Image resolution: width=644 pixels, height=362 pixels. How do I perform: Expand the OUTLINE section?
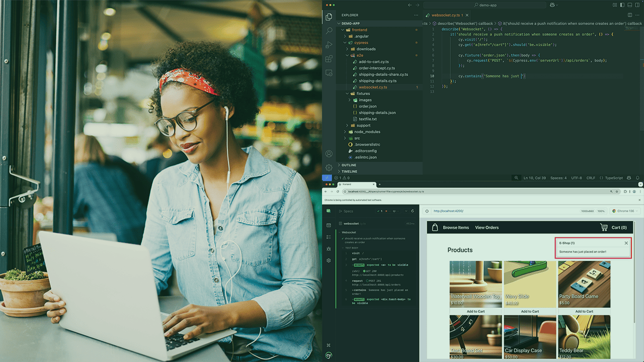[x=371, y=165]
